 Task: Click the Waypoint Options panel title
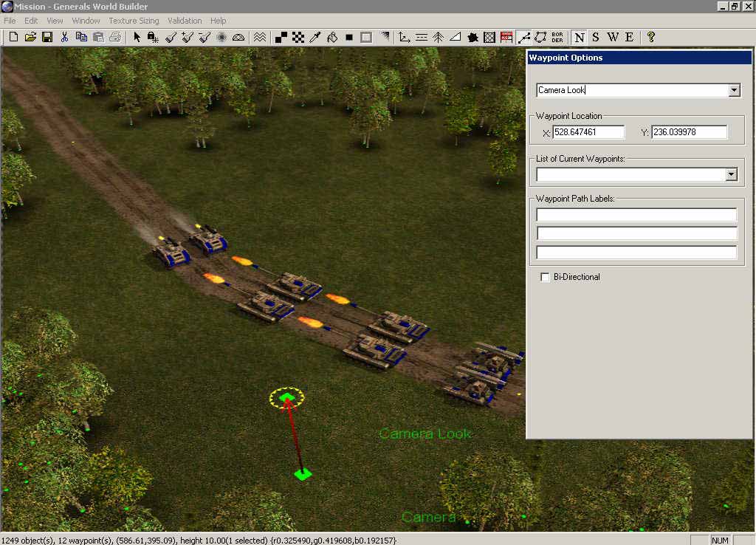pyautogui.click(x=566, y=58)
